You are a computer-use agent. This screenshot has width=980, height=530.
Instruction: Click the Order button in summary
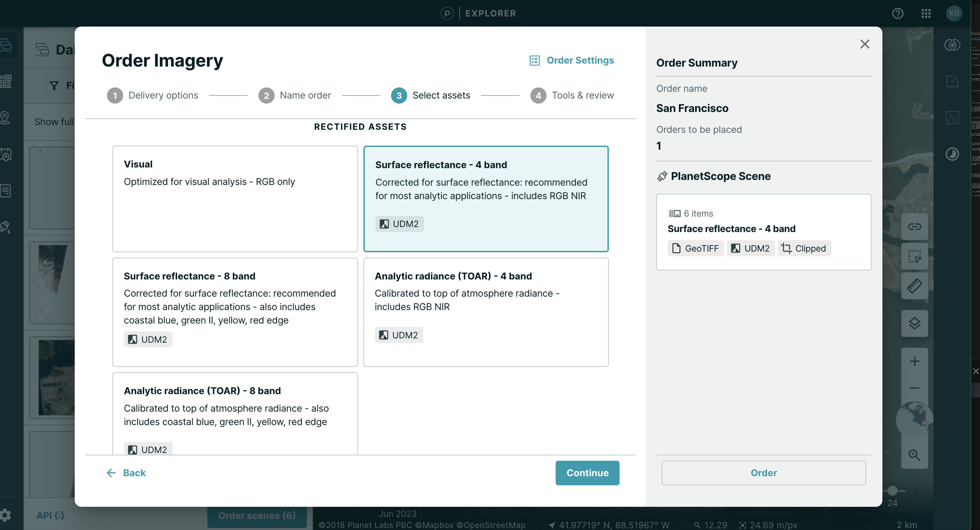tap(764, 472)
